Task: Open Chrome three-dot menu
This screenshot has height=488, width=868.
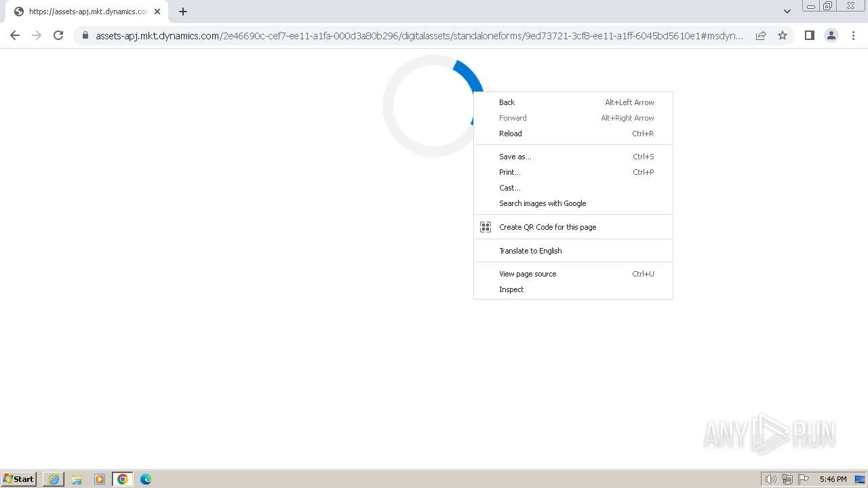Action: point(853,35)
